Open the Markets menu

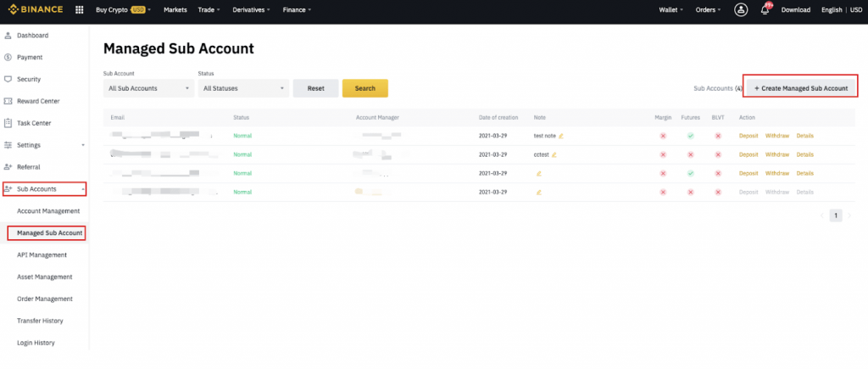click(175, 9)
